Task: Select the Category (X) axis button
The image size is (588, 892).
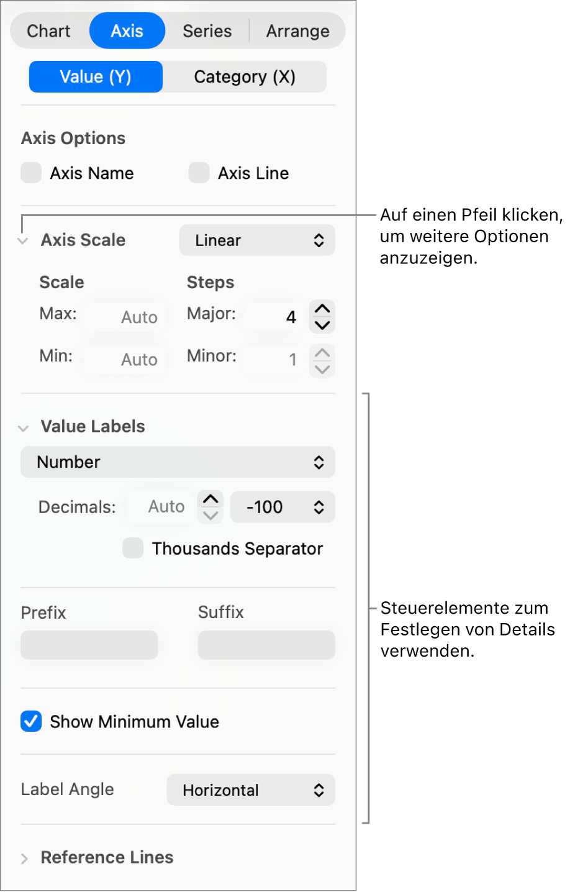Action: coord(245,77)
